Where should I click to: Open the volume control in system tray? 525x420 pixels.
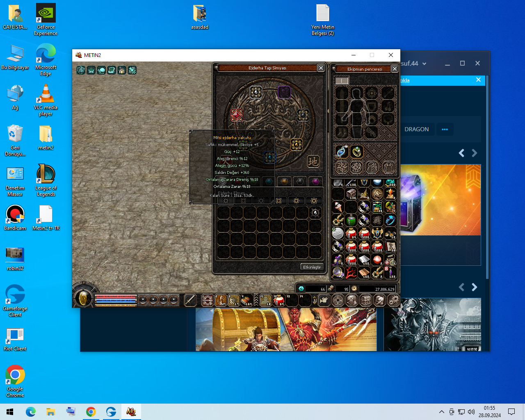(471, 412)
